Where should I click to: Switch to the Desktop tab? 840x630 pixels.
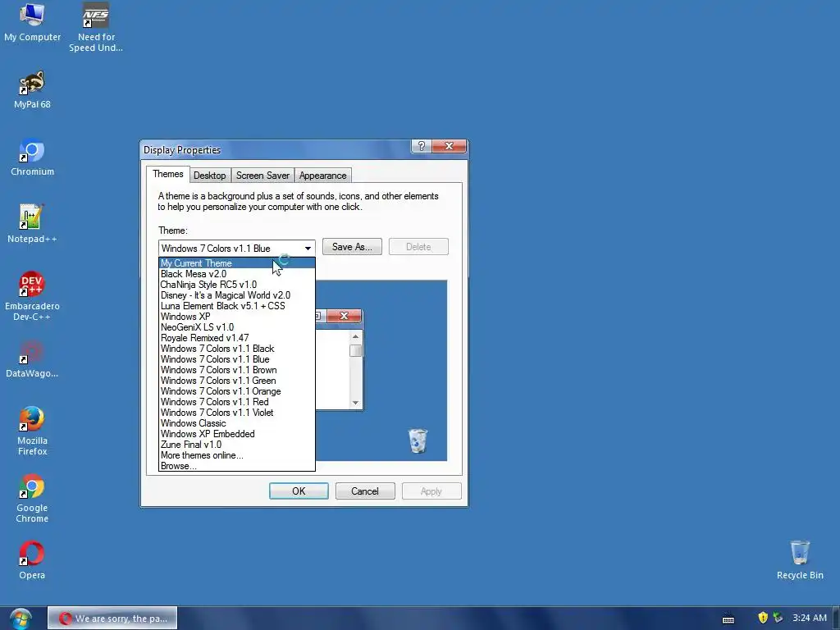click(x=209, y=176)
